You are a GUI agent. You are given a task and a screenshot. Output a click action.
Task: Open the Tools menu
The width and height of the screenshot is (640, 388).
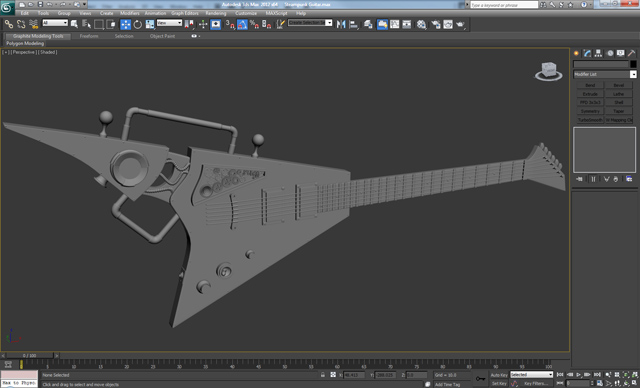43,13
